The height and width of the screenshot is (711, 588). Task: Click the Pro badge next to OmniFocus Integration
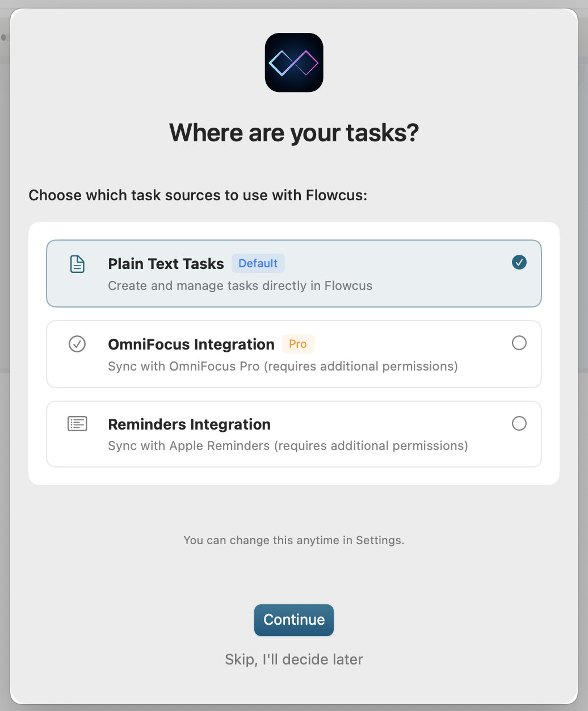pyautogui.click(x=298, y=344)
